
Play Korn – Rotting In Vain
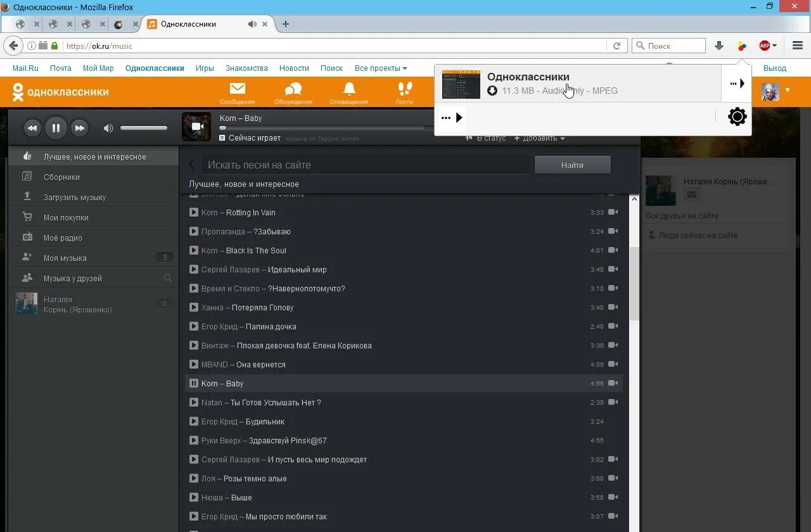[x=194, y=212]
